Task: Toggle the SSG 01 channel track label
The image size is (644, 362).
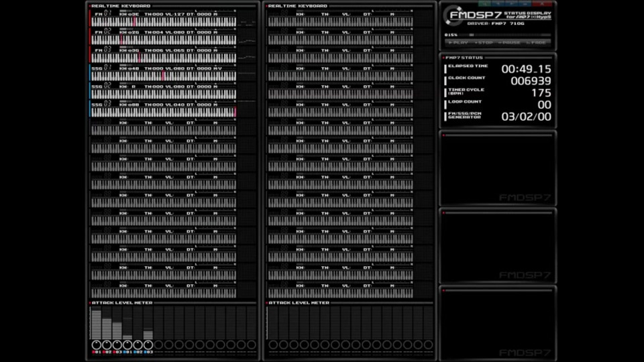Action: tap(101, 68)
